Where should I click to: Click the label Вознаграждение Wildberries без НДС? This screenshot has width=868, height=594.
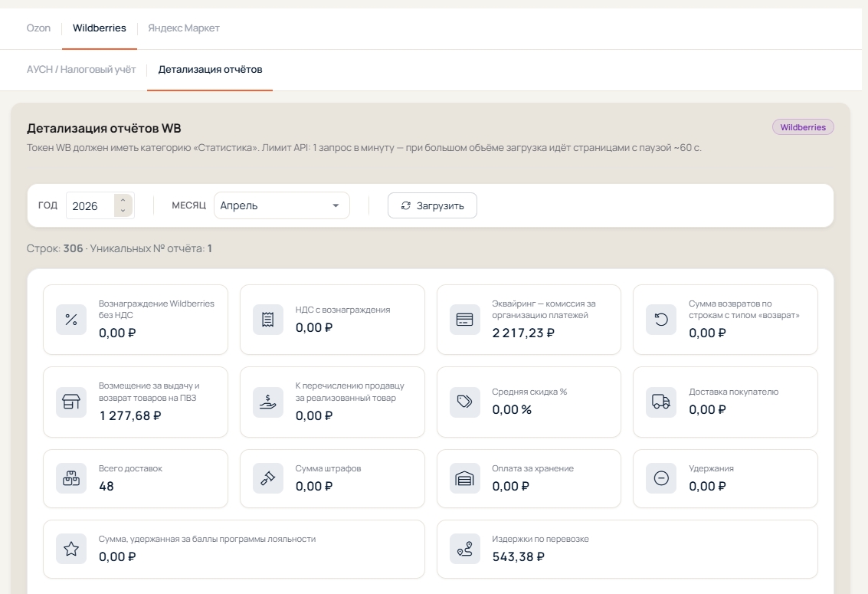pyautogui.click(x=156, y=310)
